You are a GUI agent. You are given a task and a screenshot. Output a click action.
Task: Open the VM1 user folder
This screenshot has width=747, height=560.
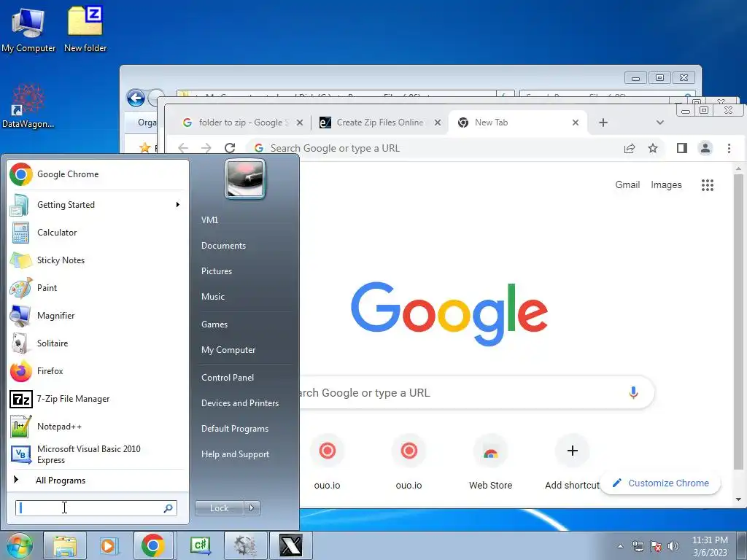pos(209,220)
